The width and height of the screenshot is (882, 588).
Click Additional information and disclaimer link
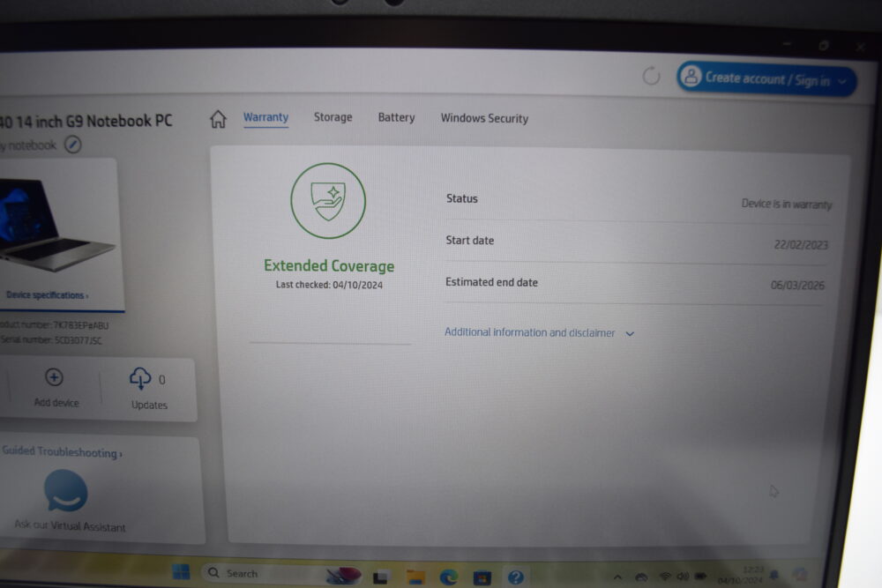coord(529,332)
